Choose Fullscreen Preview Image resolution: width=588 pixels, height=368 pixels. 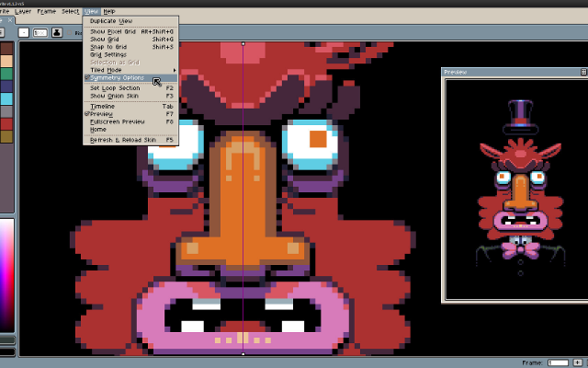[130, 122]
